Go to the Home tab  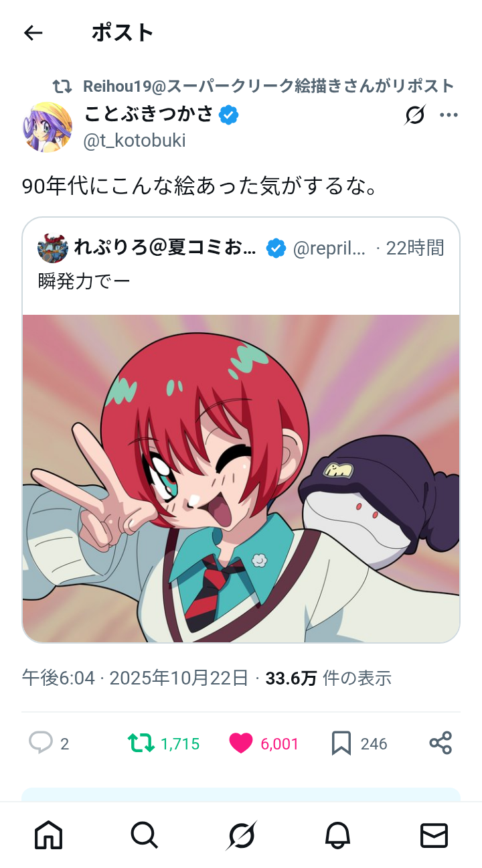(48, 835)
